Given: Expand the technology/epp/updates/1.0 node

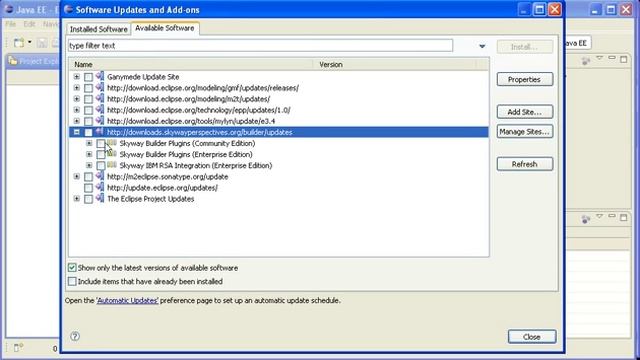Looking at the screenshot, I should (x=77, y=110).
